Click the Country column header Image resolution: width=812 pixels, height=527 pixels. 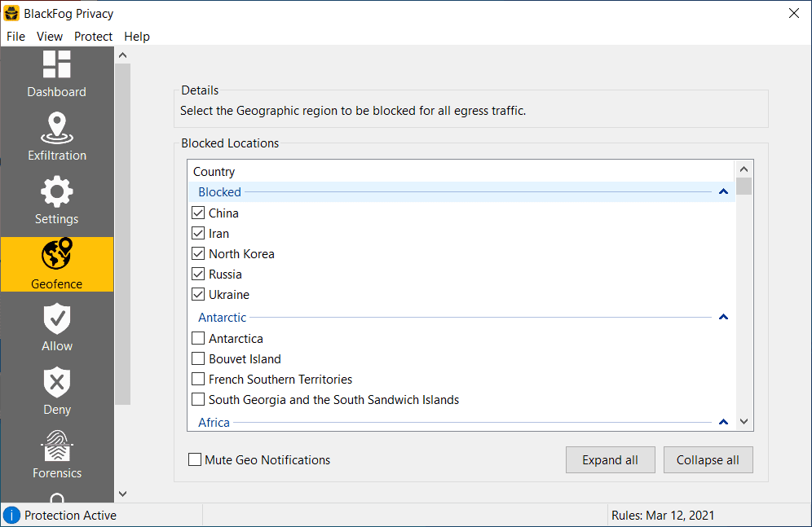click(214, 172)
